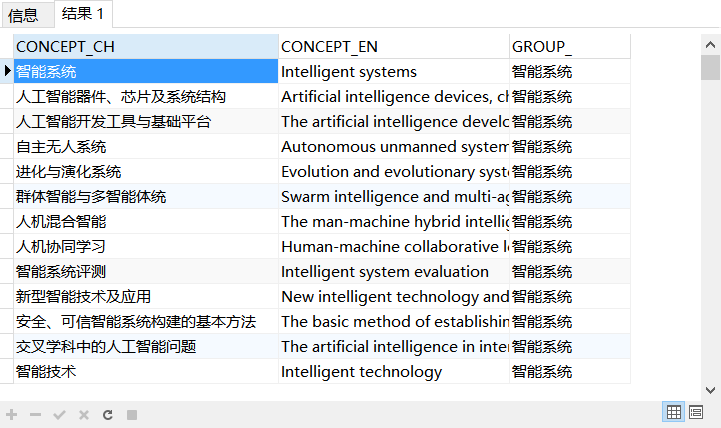The width and height of the screenshot is (721, 428).
Task: Click the discard changes X icon
Action: (84, 414)
